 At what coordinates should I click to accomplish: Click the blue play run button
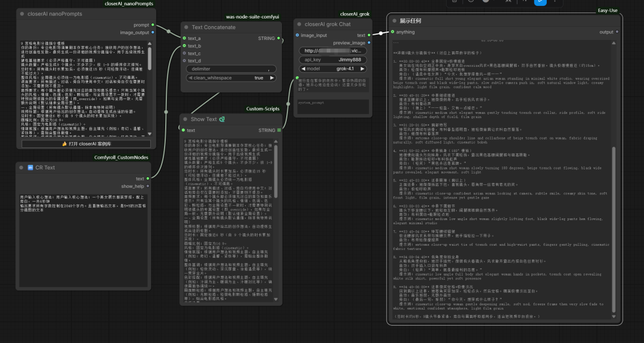[540, 2]
